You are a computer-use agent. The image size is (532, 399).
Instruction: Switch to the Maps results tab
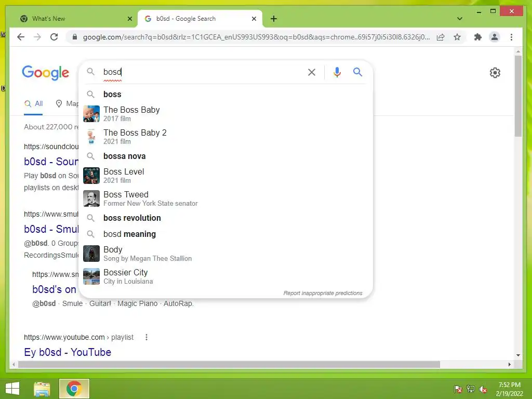tap(67, 103)
